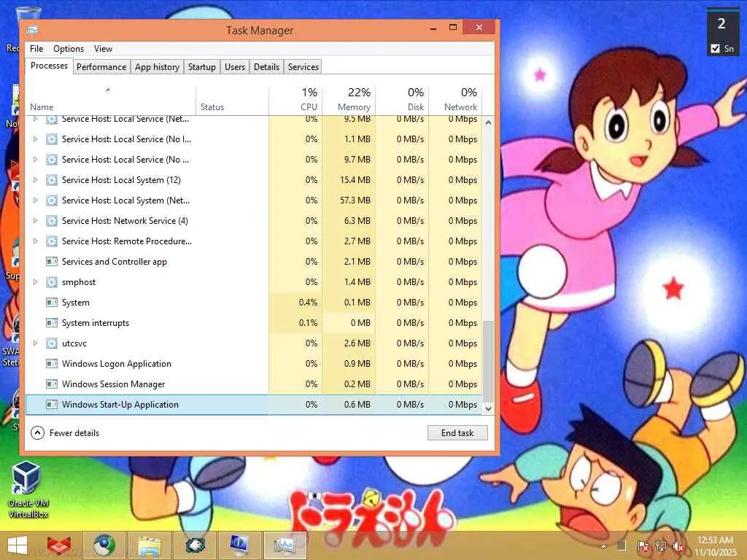Expand Service Host: Local System (Net... row
Image resolution: width=747 pixels, height=560 pixels.
[35, 201]
